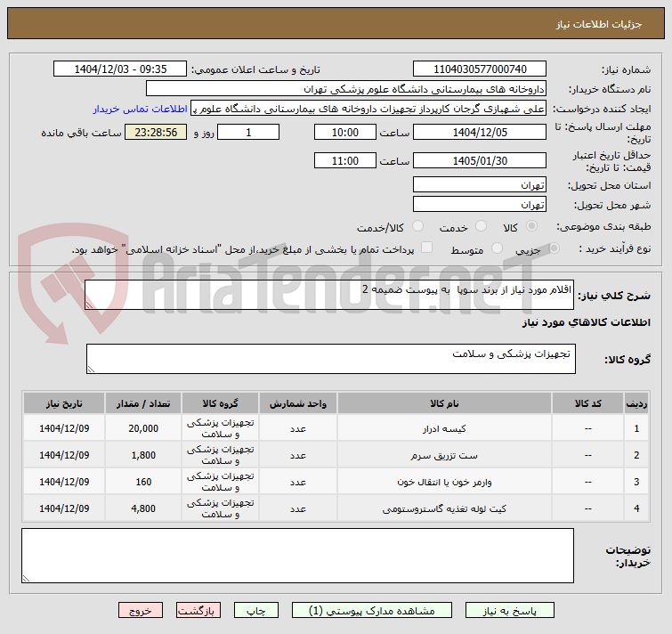672x634 pixels.
Task: Click the شماره نیاز number field
Action: (480, 69)
